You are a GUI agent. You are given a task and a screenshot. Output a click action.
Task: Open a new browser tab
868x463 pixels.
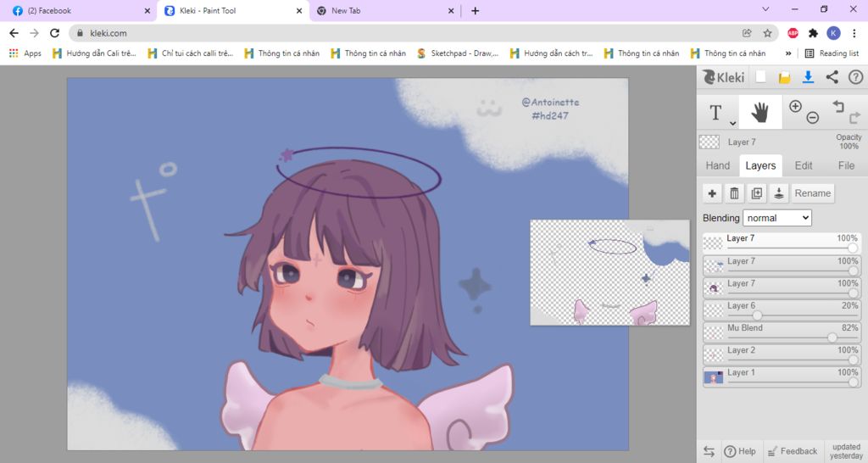tap(475, 10)
